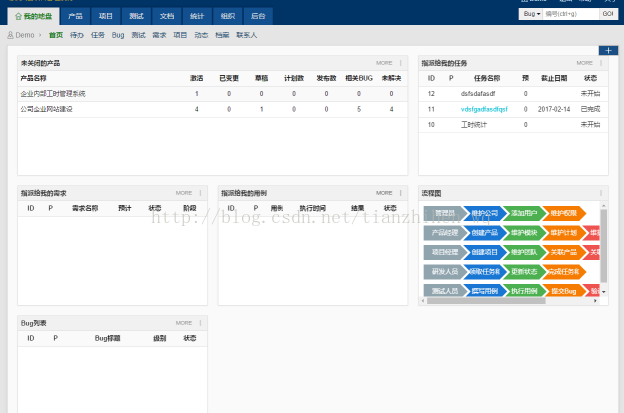Open options dots of 流程图 panel
Viewport: 624px width, 413px height.
[601, 193]
